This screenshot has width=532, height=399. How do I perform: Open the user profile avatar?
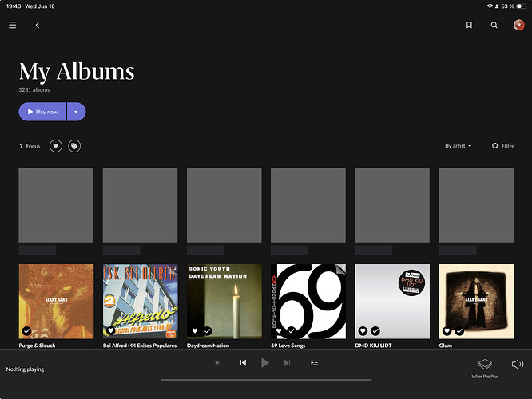(x=518, y=25)
